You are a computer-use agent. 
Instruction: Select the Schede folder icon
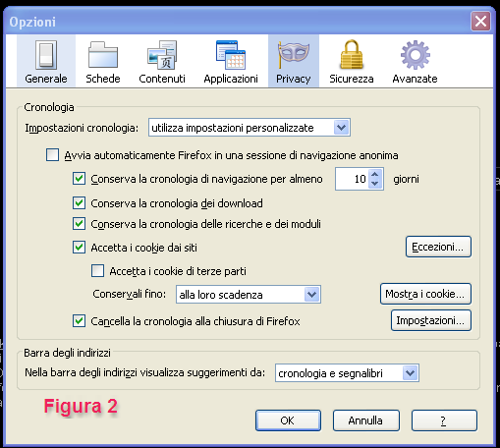(103, 55)
